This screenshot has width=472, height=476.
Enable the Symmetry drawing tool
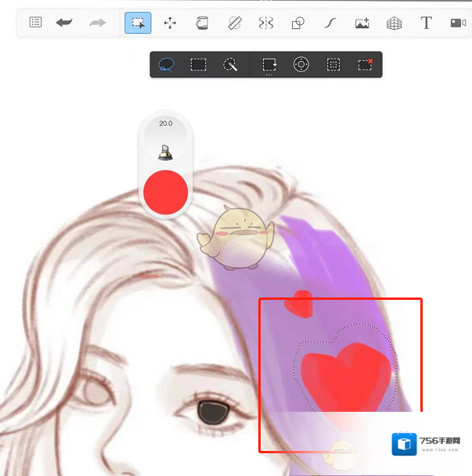click(266, 23)
